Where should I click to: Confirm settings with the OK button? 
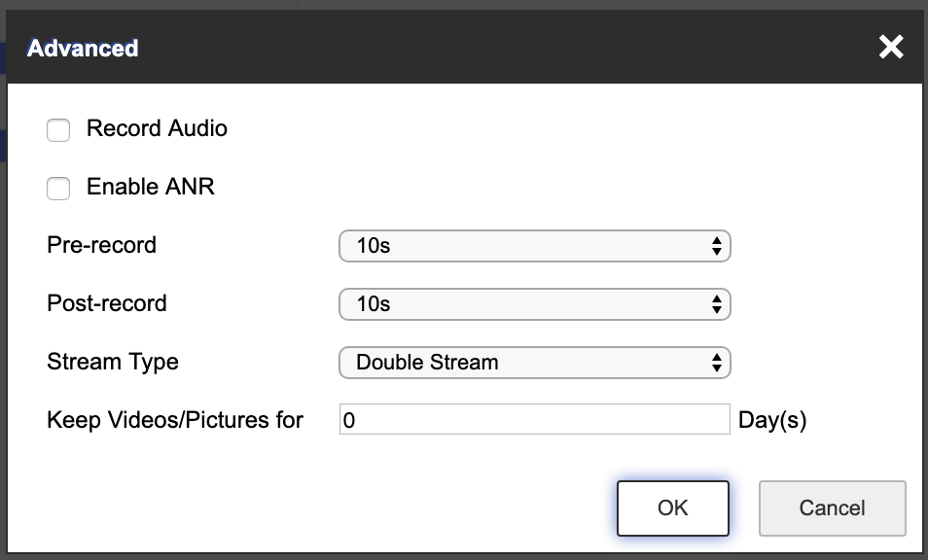pyautogui.click(x=672, y=507)
